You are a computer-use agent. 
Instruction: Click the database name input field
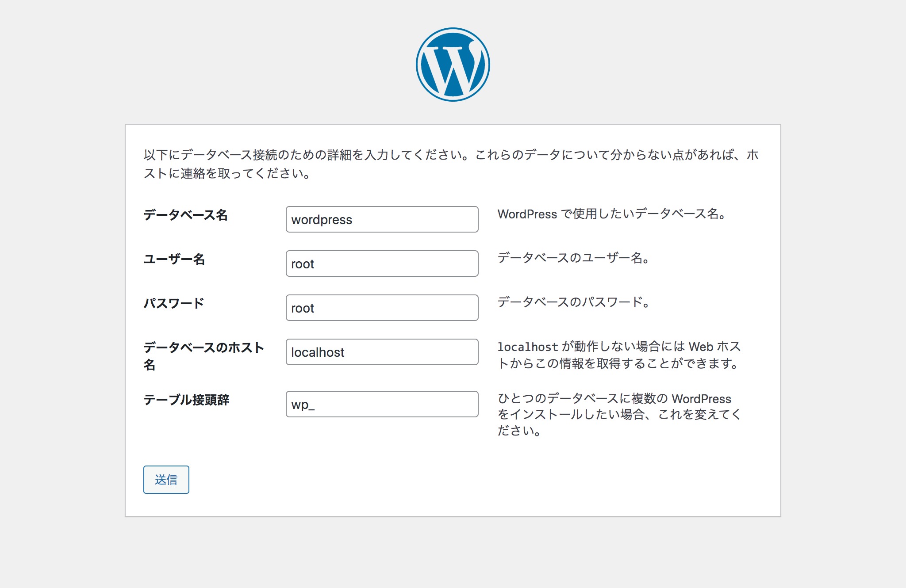[x=382, y=219]
